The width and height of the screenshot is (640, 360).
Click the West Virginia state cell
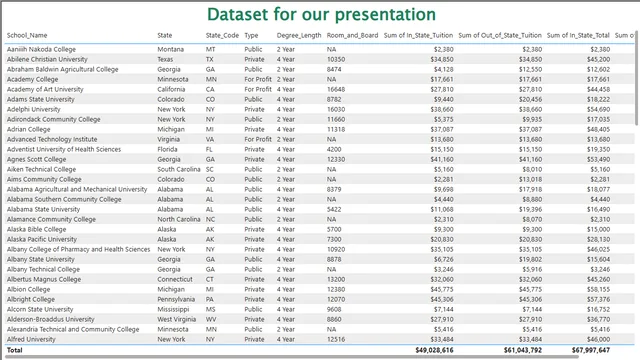[177, 319]
